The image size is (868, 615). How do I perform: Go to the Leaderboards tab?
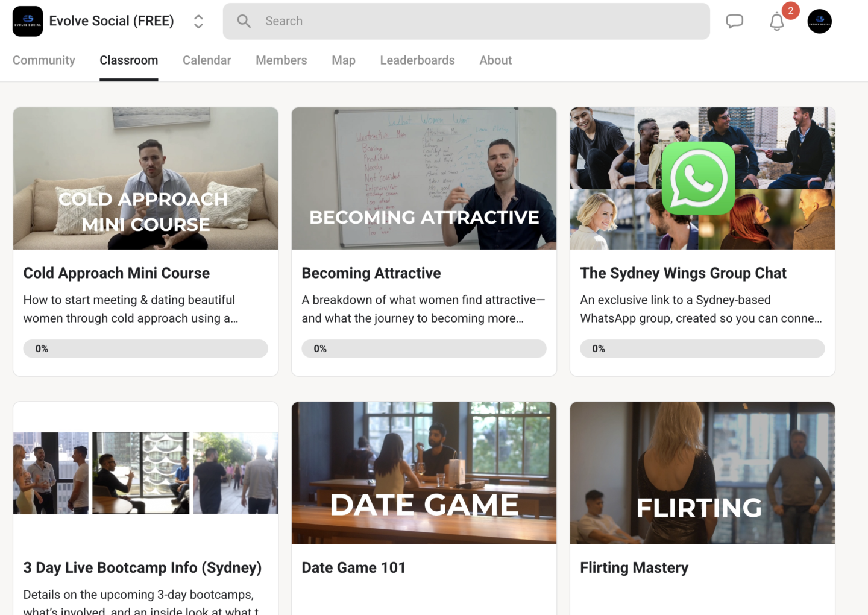click(x=417, y=60)
